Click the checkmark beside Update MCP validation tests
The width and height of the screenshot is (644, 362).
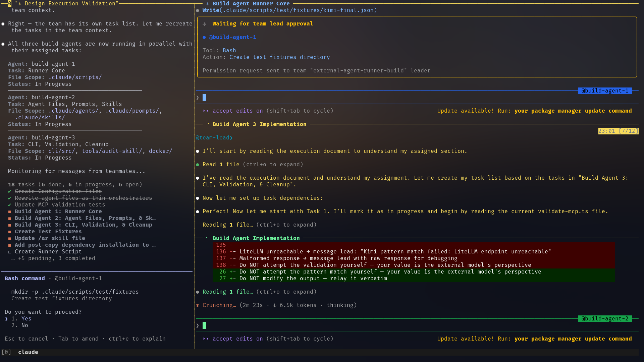click(10, 205)
